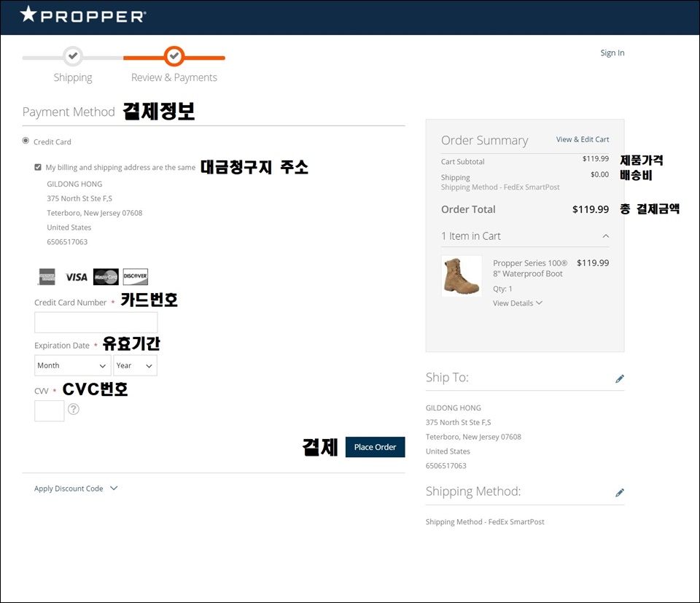Click the Qty: 1 text
The width and height of the screenshot is (700, 603).
click(x=502, y=289)
